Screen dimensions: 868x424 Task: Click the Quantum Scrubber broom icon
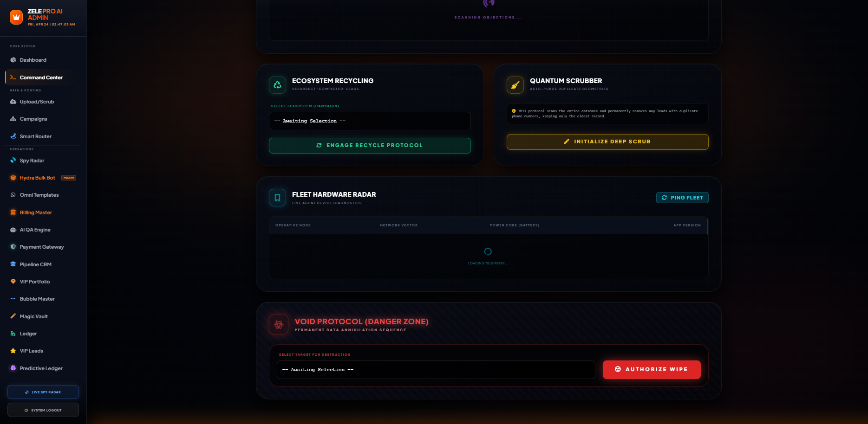pyautogui.click(x=515, y=85)
